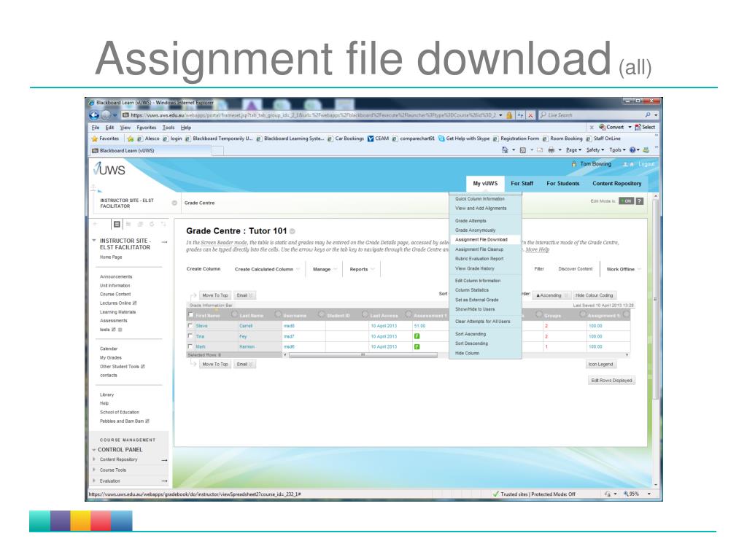Click the vUWS logo
This screenshot has height=560, width=747.
(109, 169)
